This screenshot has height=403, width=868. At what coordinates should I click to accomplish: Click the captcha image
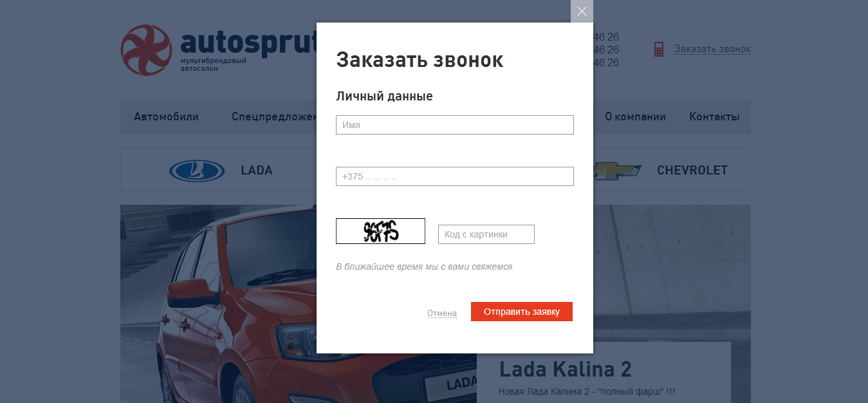(380, 231)
